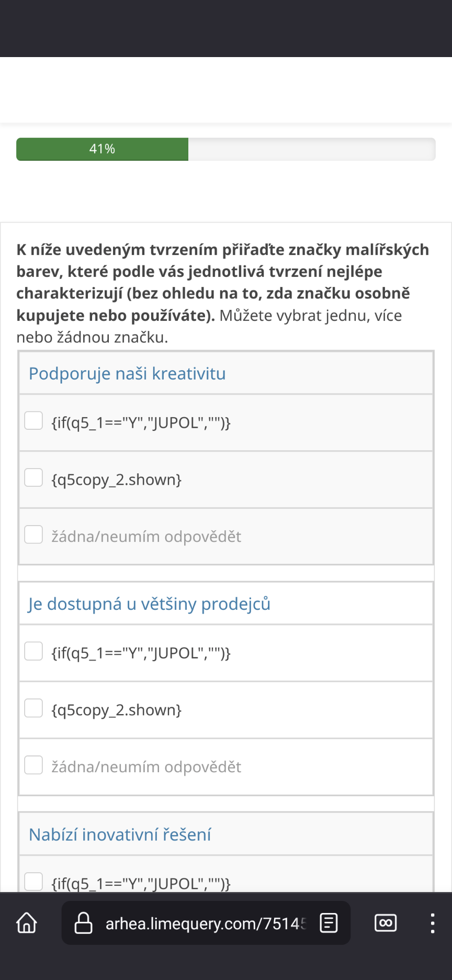Open browser three-dot menu

click(x=432, y=923)
